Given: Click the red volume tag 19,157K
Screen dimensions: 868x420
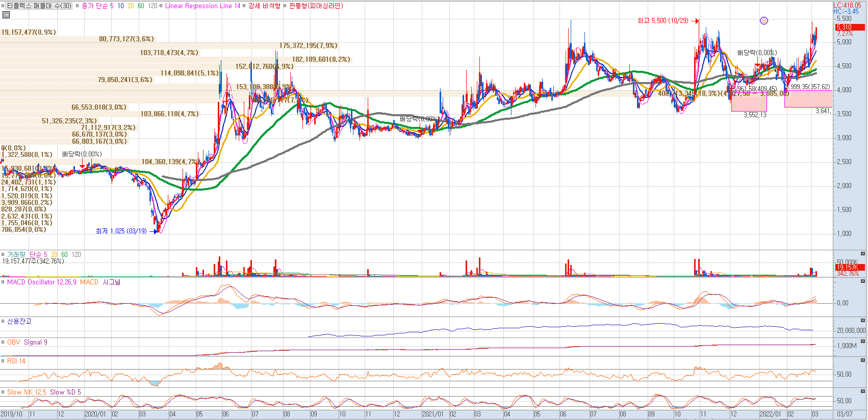Looking at the screenshot, I should [x=850, y=267].
